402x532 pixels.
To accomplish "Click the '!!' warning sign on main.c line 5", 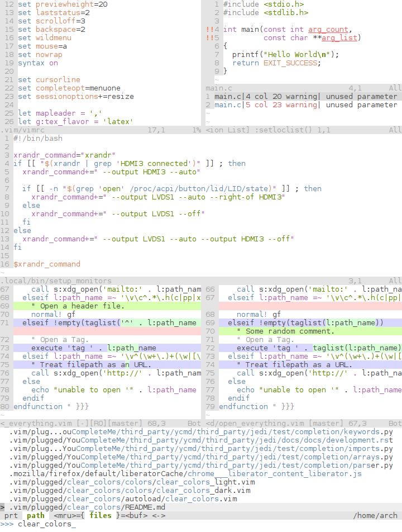I will 210,37.
